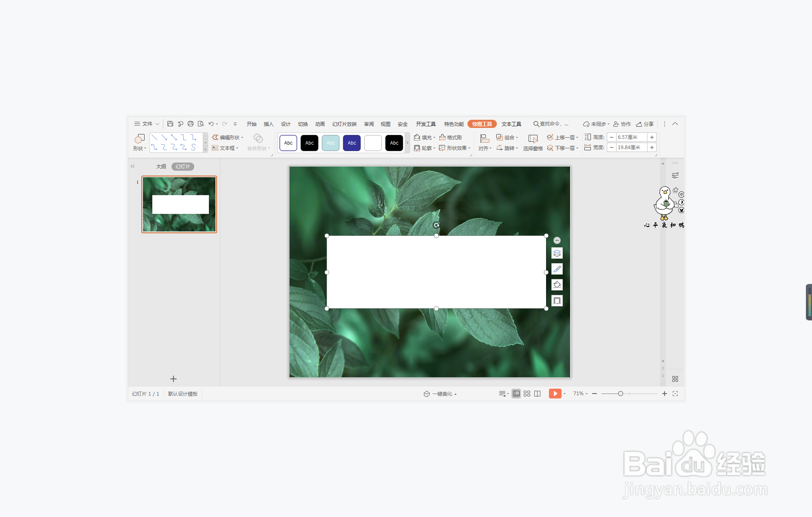
Task: Click the four-squares grid icon in right sidebar
Action: (x=675, y=379)
